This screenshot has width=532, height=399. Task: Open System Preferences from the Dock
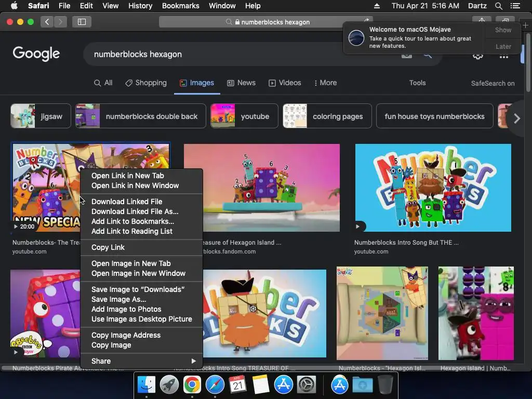tap(307, 385)
